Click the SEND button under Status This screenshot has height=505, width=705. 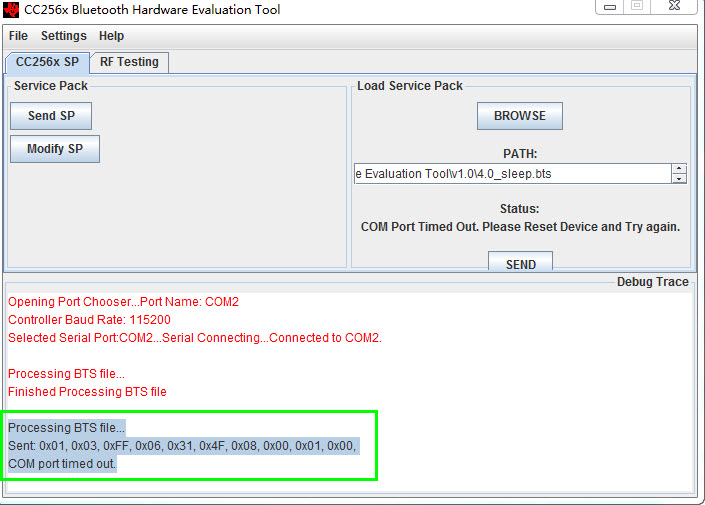520,261
